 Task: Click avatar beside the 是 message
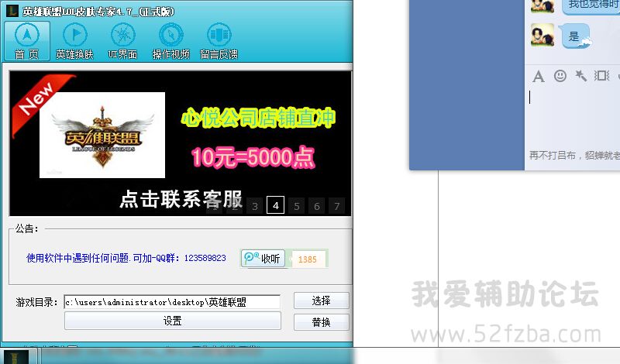pyautogui.click(x=542, y=35)
